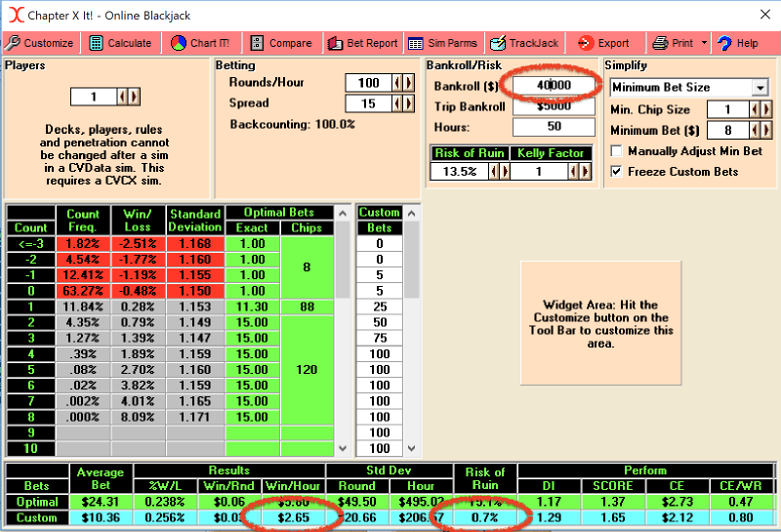Uncheck Freeze Custom Bets checkbox

tap(617, 172)
